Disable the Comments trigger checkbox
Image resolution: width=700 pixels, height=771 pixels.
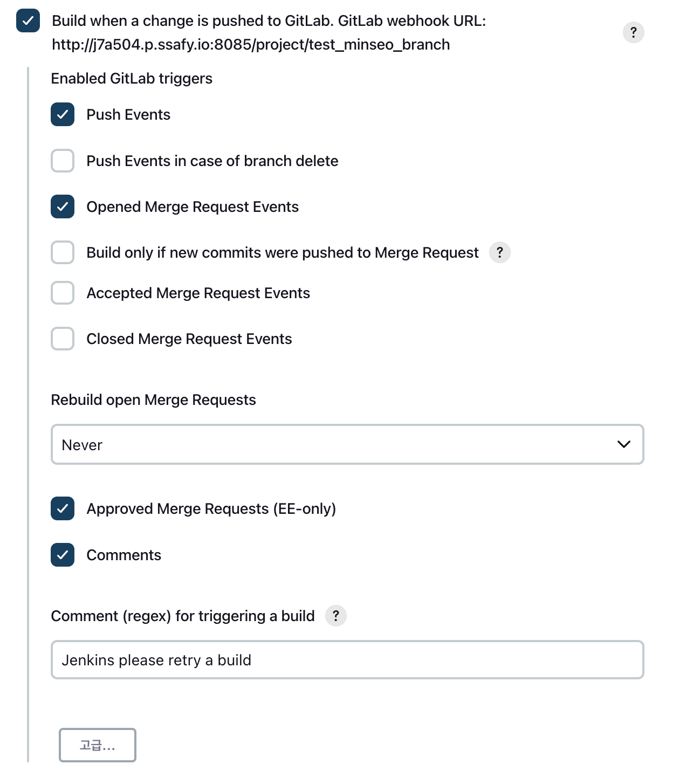(63, 555)
